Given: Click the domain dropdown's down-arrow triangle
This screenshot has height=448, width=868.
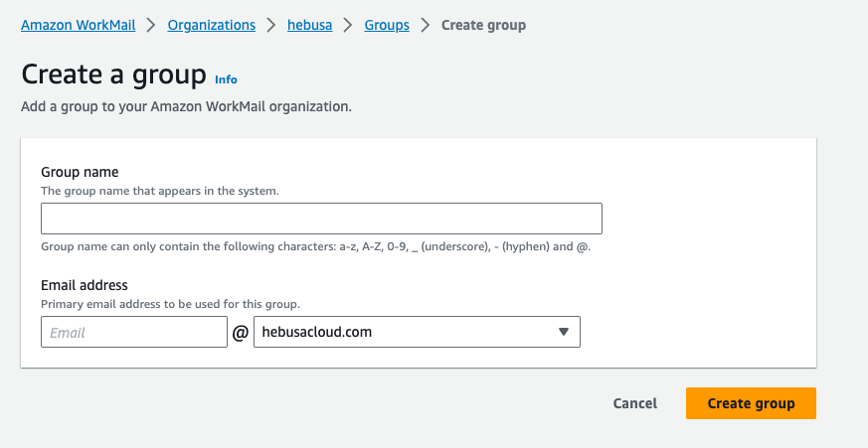Looking at the screenshot, I should (x=563, y=332).
